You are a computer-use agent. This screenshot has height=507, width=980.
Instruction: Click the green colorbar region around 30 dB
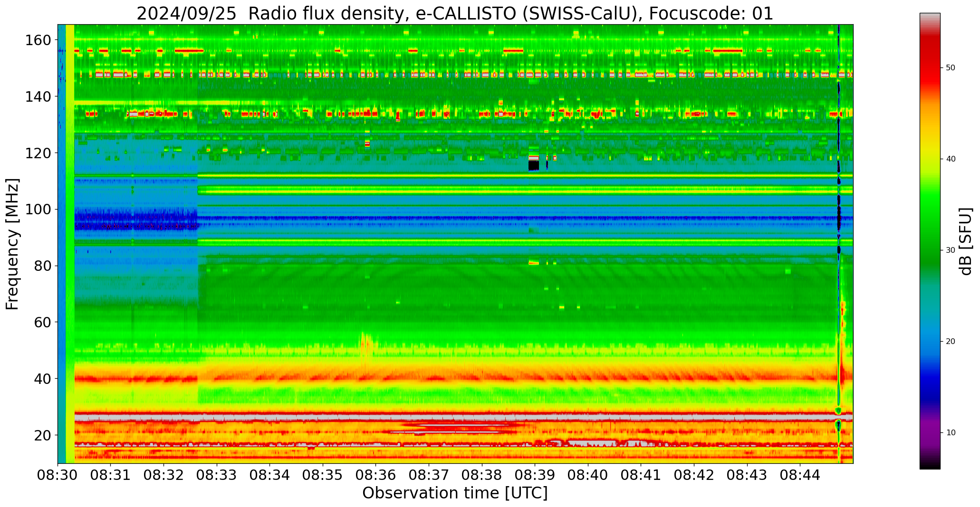click(930, 250)
